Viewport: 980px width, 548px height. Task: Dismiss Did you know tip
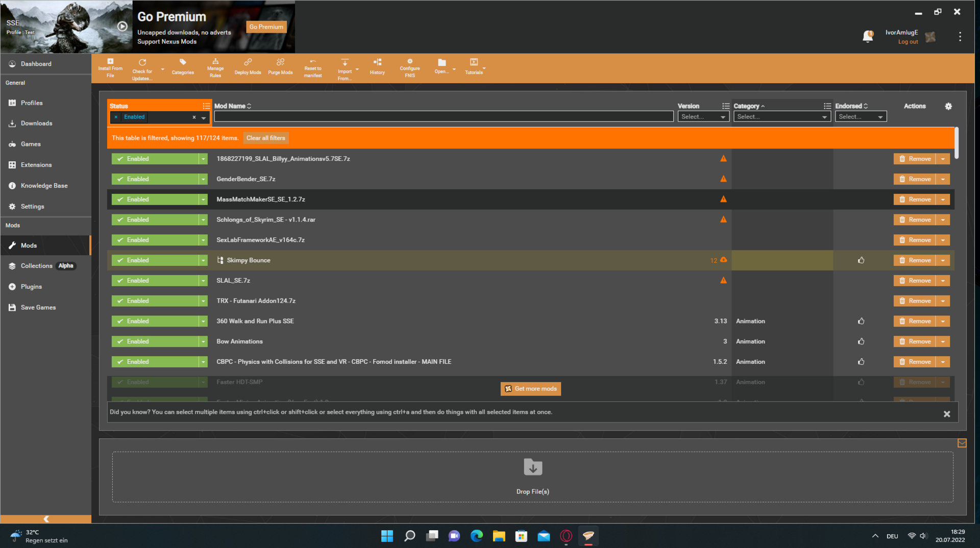coord(947,414)
